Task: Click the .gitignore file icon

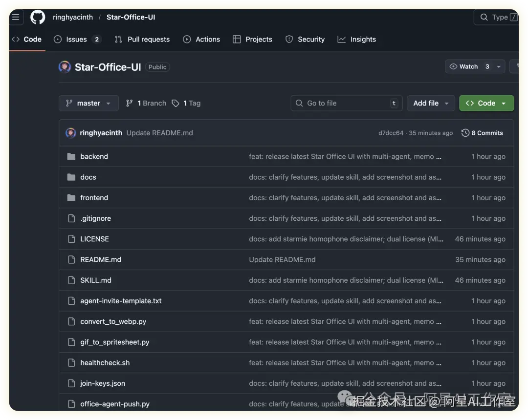Action: point(71,218)
